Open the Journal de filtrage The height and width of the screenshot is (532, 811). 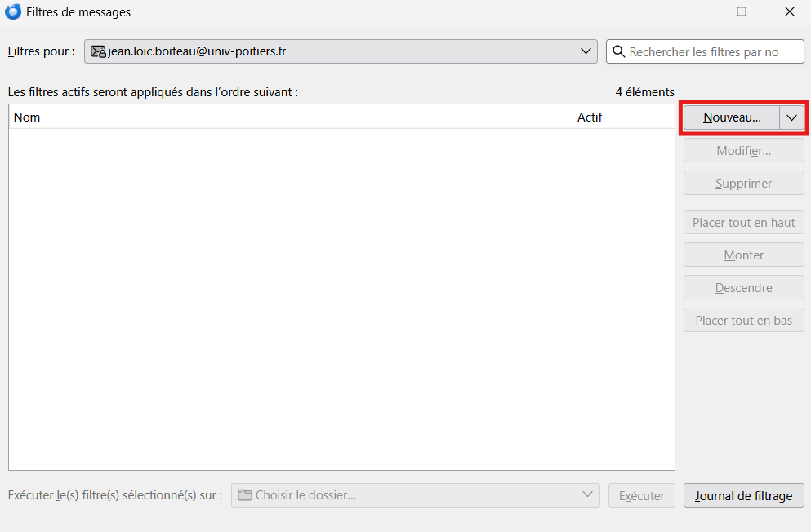743,495
